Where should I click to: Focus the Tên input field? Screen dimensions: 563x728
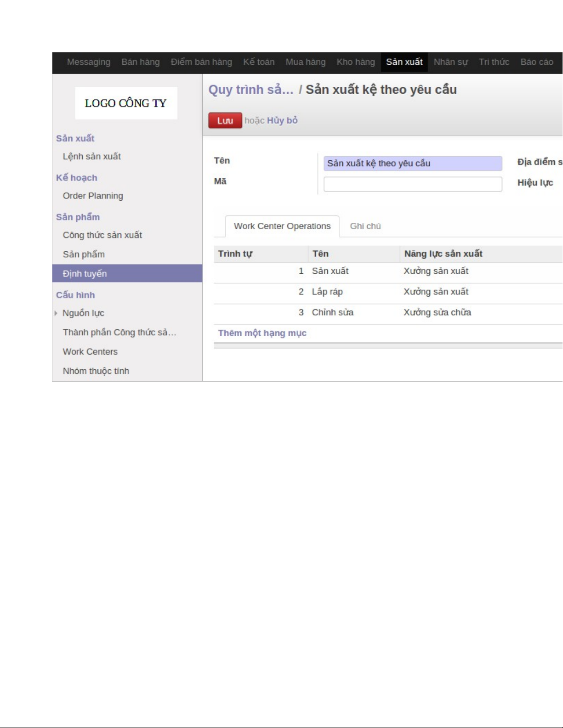(x=413, y=164)
